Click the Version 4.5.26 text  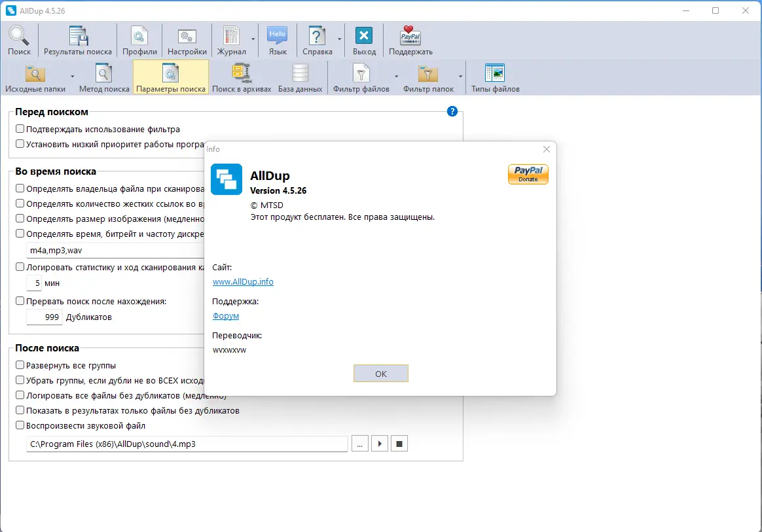278,190
